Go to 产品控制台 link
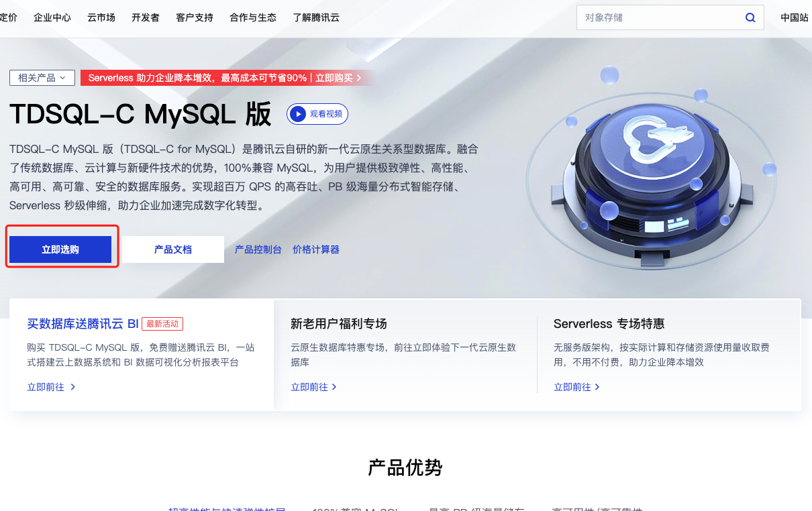The height and width of the screenshot is (511, 812). (258, 249)
